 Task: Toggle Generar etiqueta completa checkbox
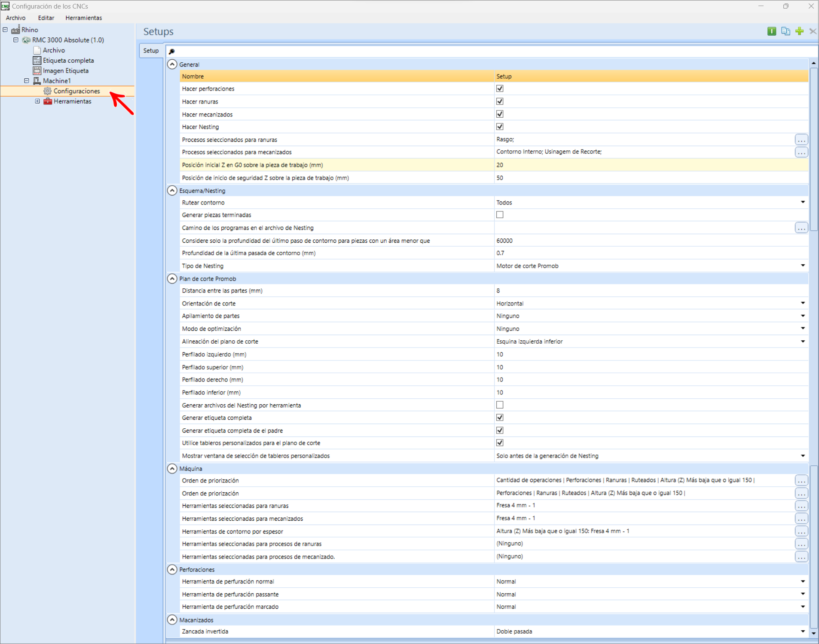tap(500, 418)
